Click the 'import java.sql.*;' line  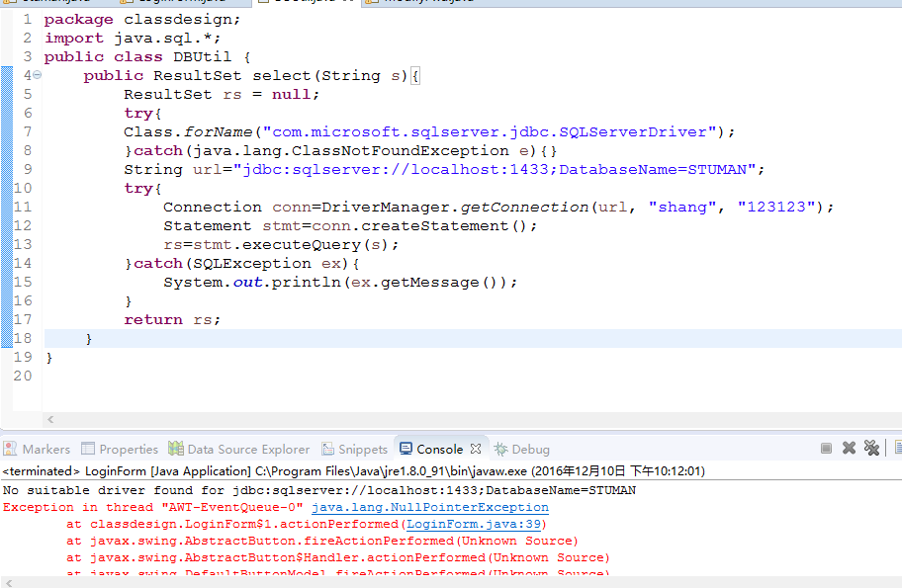(133, 38)
